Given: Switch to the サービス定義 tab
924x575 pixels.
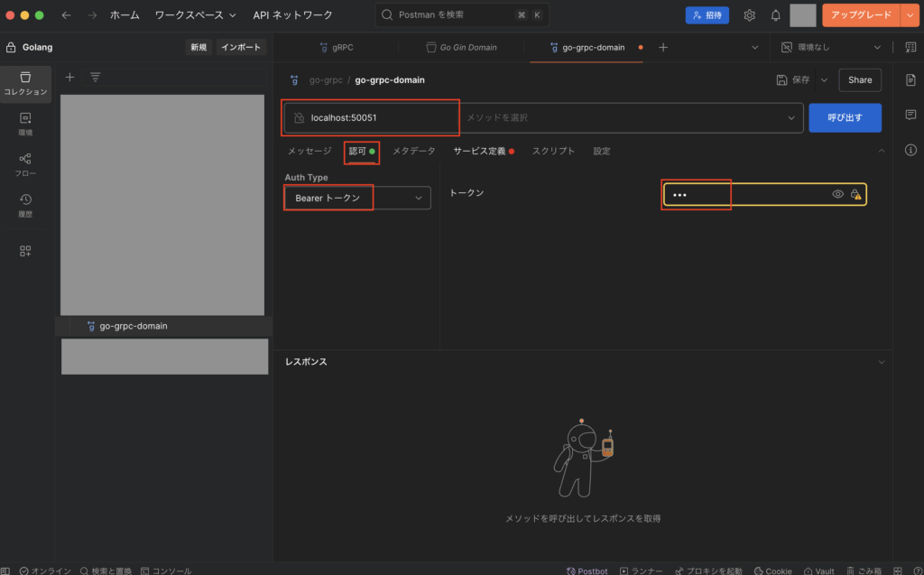Looking at the screenshot, I should click(x=484, y=151).
